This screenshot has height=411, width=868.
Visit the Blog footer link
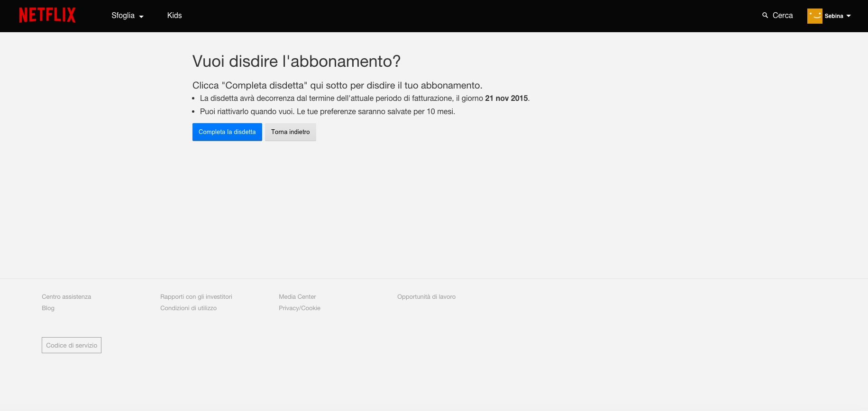pyautogui.click(x=48, y=308)
